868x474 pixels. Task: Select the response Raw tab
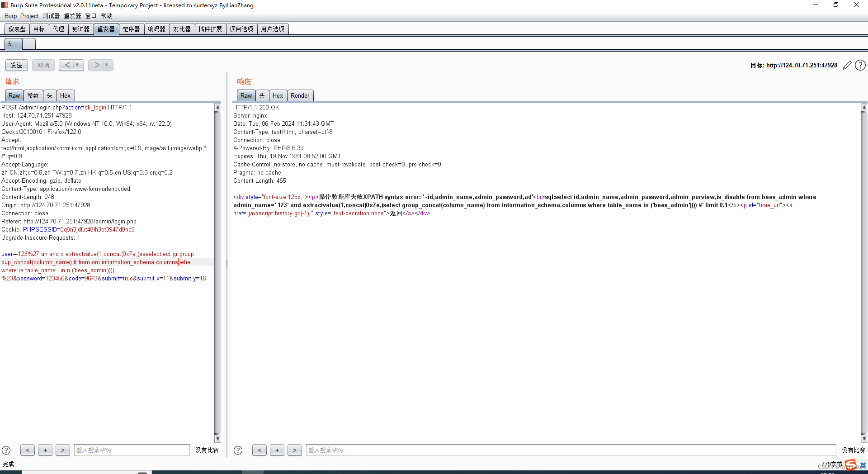(246, 95)
